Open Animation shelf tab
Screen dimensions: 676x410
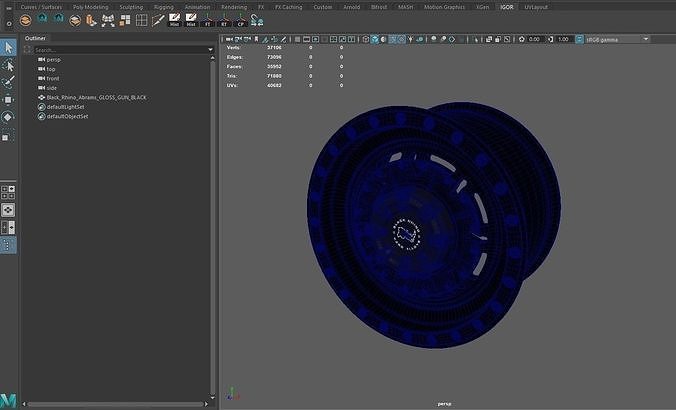[x=197, y=7]
